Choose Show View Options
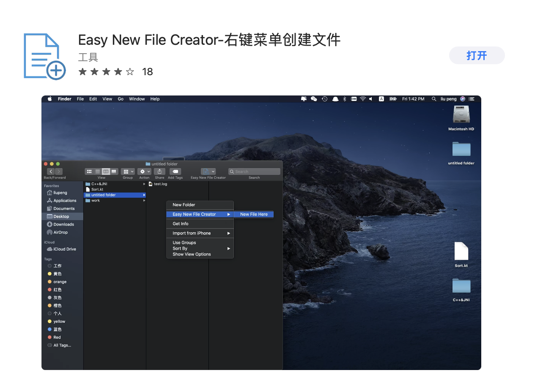543x392 pixels. 200,254
